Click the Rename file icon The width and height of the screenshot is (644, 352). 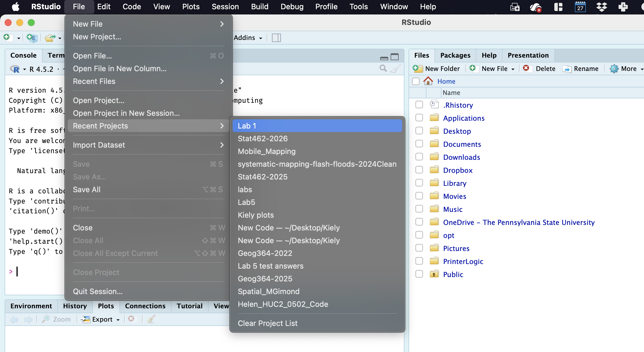[x=567, y=69]
